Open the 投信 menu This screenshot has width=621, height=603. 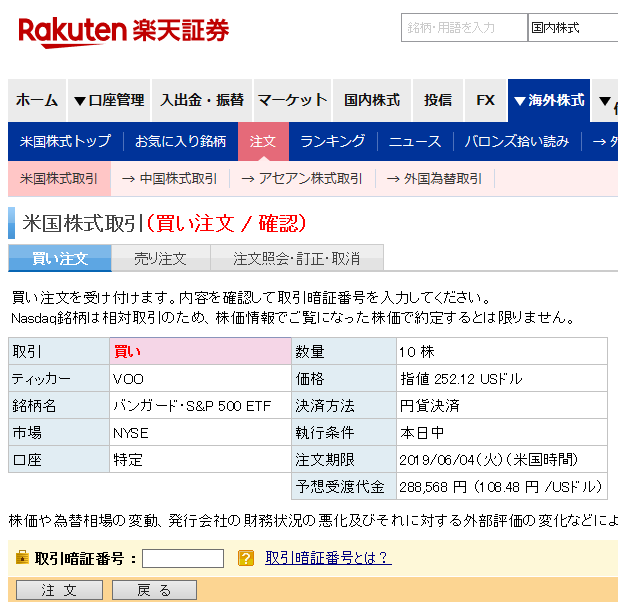click(438, 100)
